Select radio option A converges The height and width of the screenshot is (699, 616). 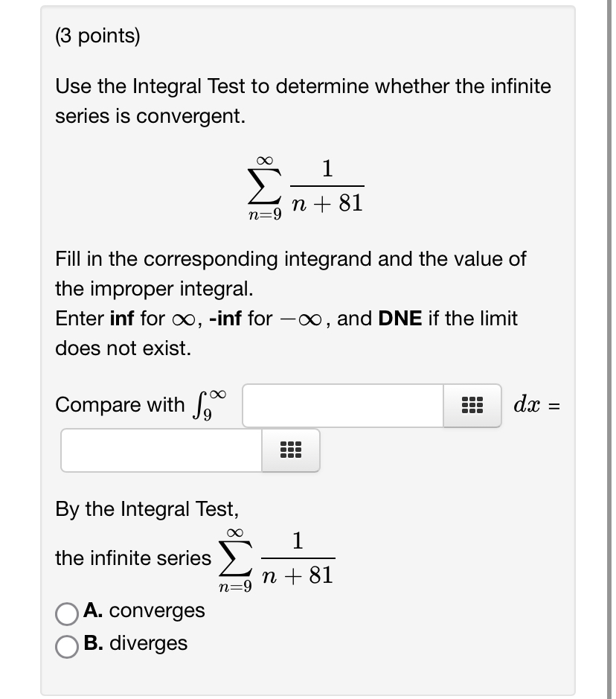coord(65,612)
